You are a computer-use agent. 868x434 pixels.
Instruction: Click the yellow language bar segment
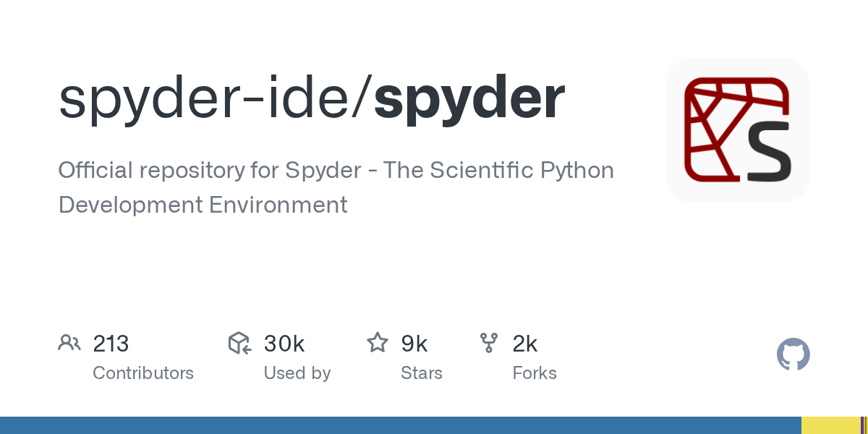830,425
